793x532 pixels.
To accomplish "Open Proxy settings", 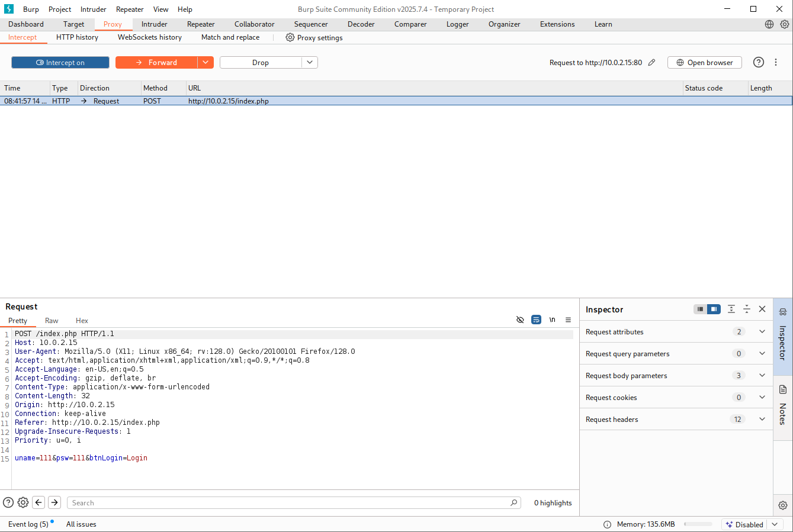I will coord(314,37).
